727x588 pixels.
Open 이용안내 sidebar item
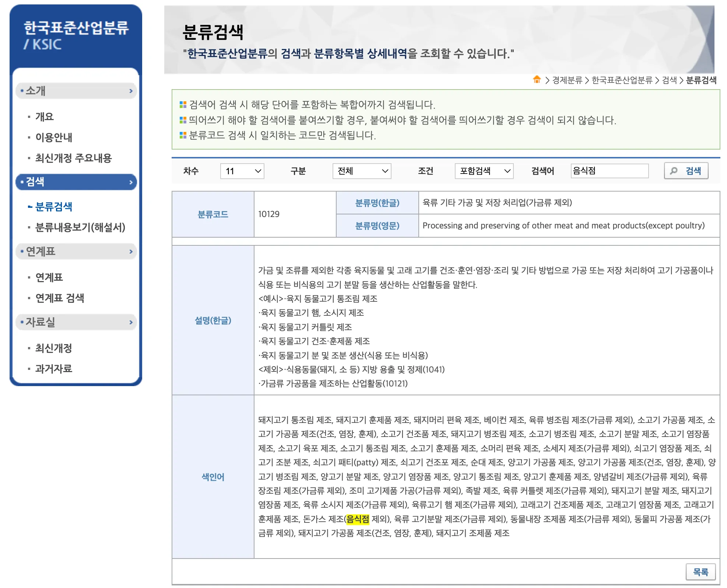coord(54,137)
